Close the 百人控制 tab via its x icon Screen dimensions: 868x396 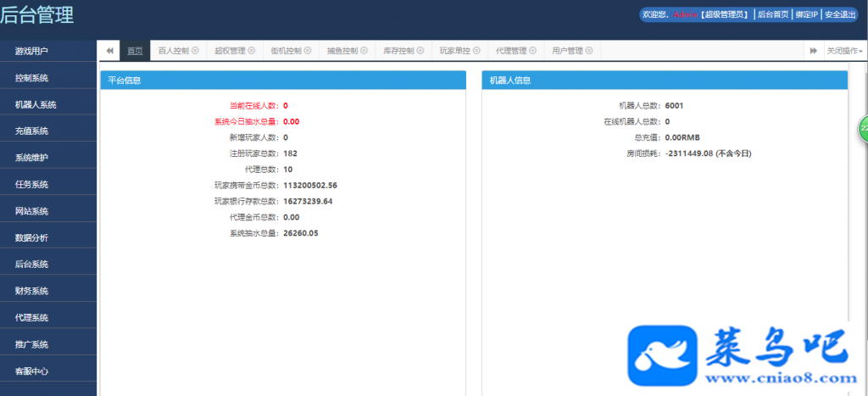[x=195, y=50]
